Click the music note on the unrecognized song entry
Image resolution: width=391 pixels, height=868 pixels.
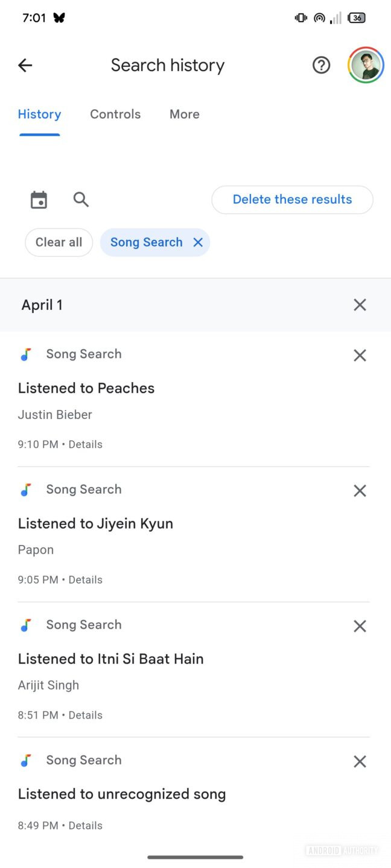coord(26,761)
